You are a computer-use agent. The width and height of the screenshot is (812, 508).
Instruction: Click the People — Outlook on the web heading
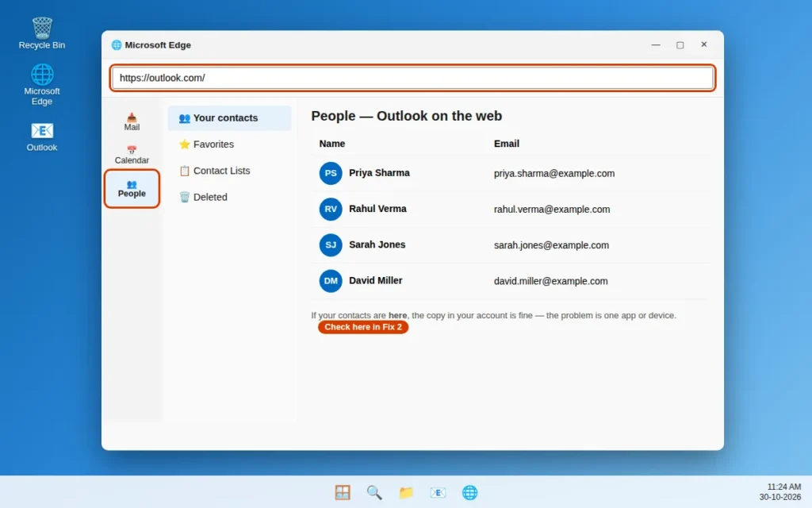click(407, 116)
